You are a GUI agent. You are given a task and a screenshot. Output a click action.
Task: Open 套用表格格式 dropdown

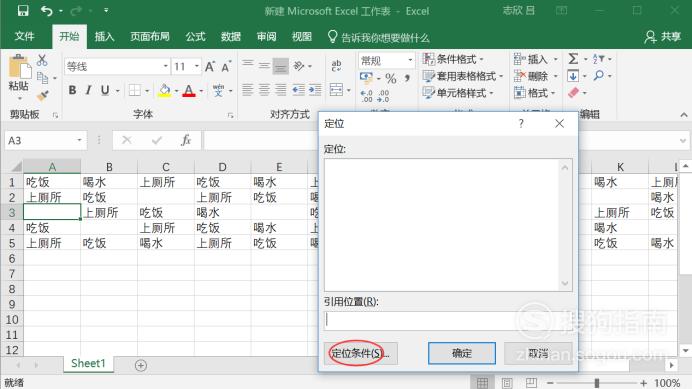pyautogui.click(x=462, y=76)
